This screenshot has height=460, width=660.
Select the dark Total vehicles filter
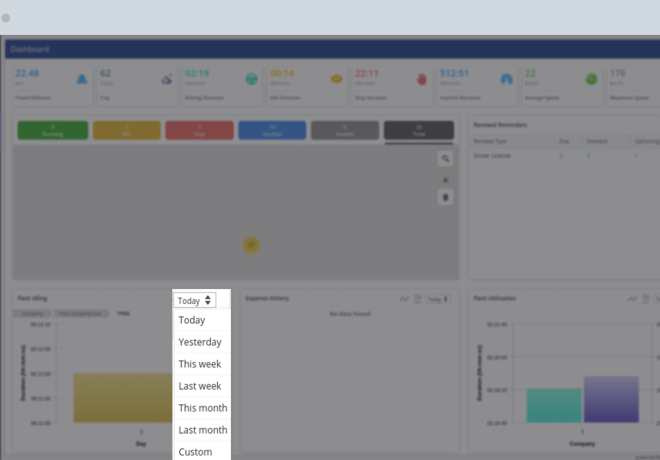(419, 130)
